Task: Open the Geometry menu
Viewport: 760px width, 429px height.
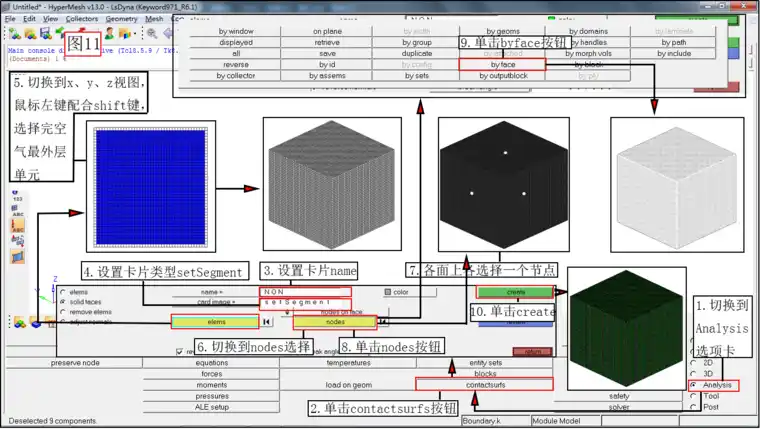Action: tap(122, 19)
